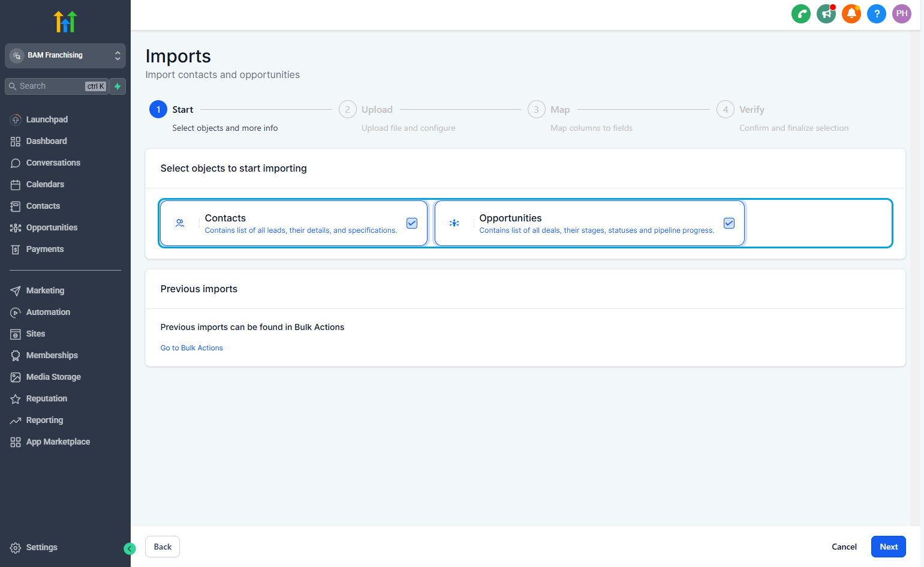Click the Reporting trend line icon
This screenshot has height=567, width=924.
[x=16, y=420]
